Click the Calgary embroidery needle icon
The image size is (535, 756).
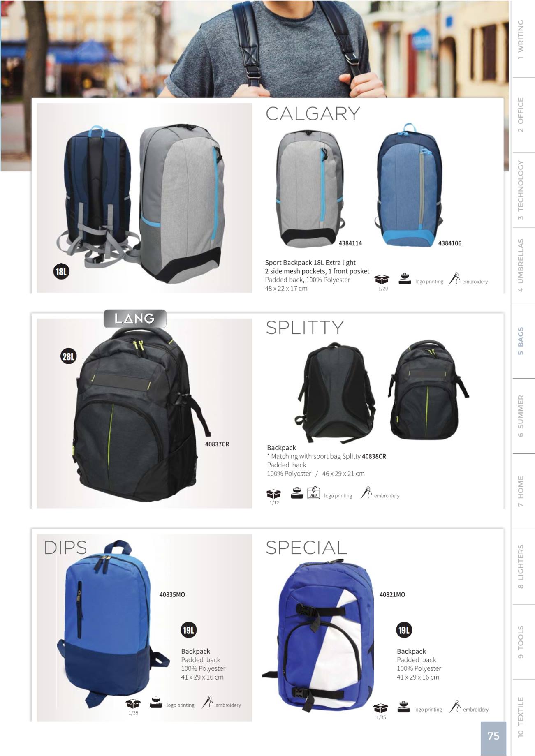[454, 279]
